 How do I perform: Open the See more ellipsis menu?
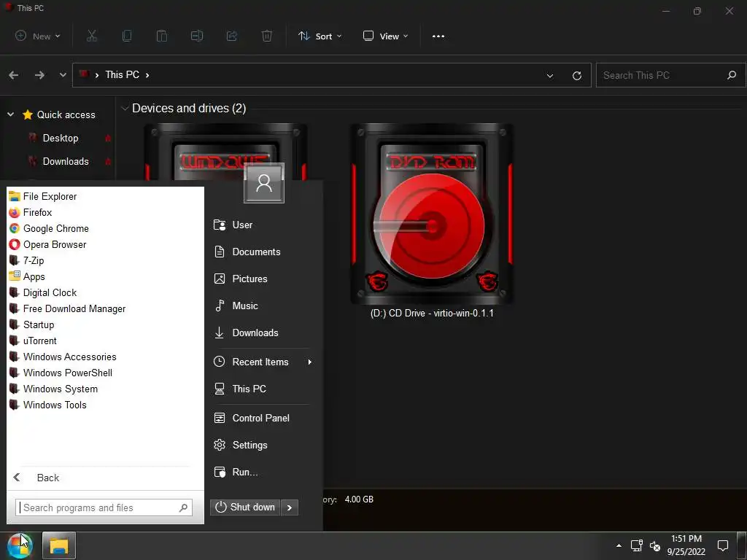[x=438, y=36]
